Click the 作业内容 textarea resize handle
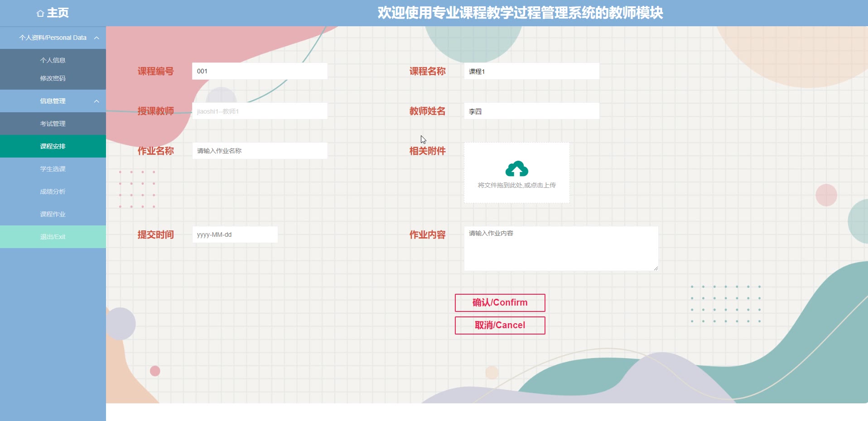Screen dimensions: 868x421 coord(656,268)
